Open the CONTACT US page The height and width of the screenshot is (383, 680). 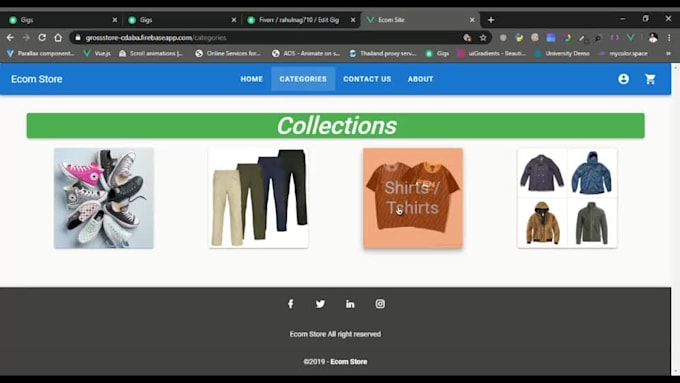click(367, 79)
